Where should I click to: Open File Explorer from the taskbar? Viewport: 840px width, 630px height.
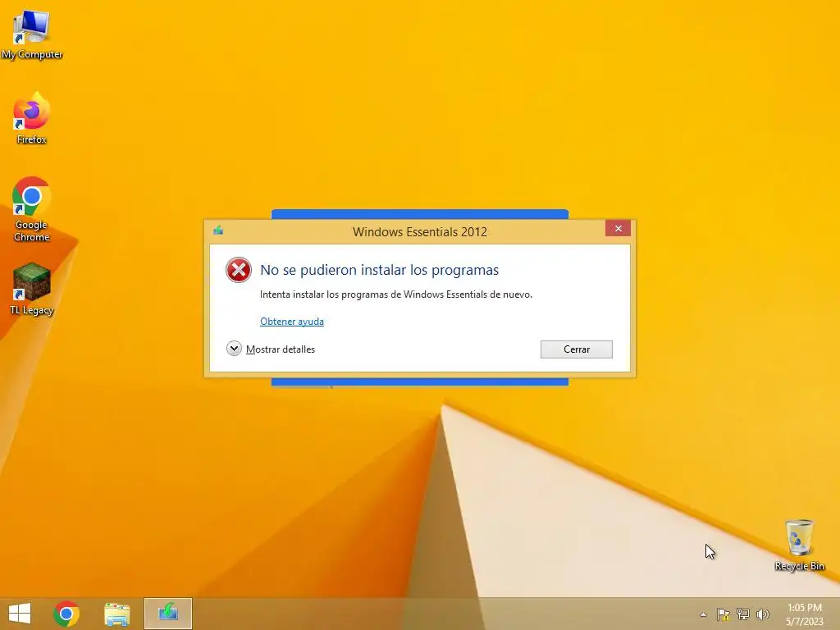[116, 614]
